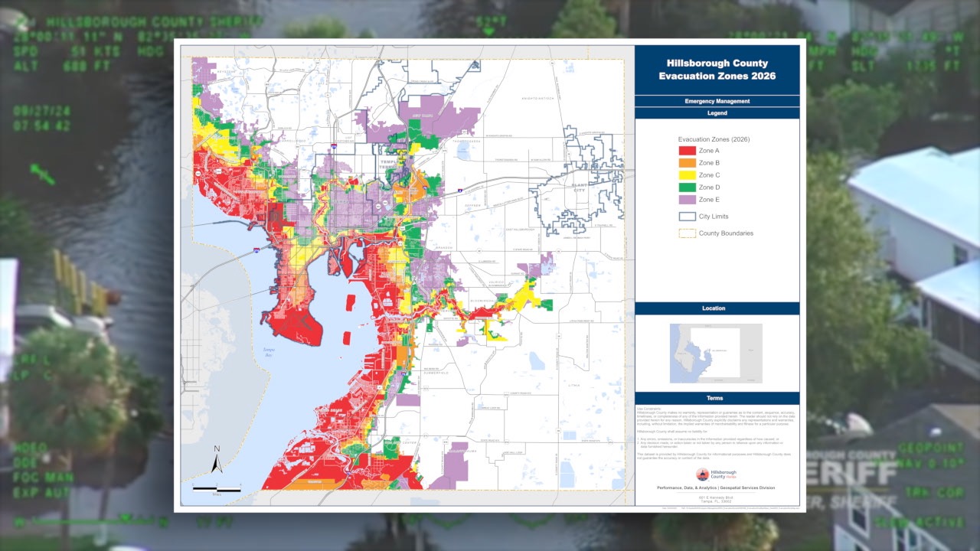Click the 'Zone A' legend label

(709, 151)
